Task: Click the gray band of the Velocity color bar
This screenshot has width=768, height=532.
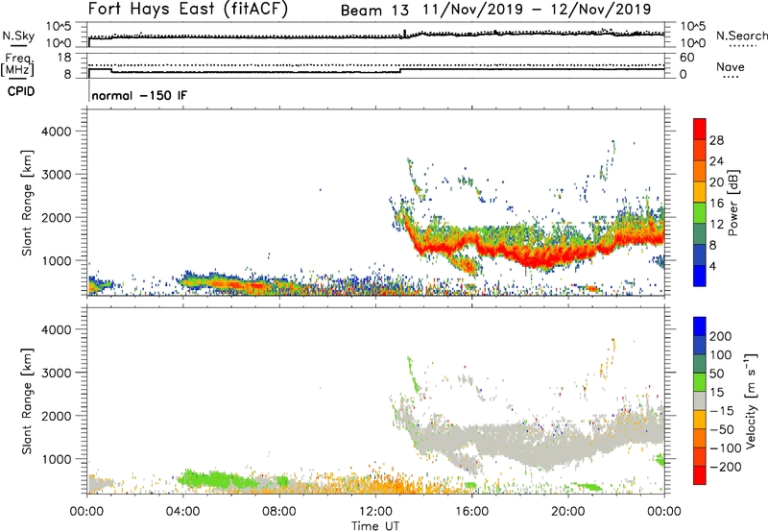Action: [x=700, y=401]
